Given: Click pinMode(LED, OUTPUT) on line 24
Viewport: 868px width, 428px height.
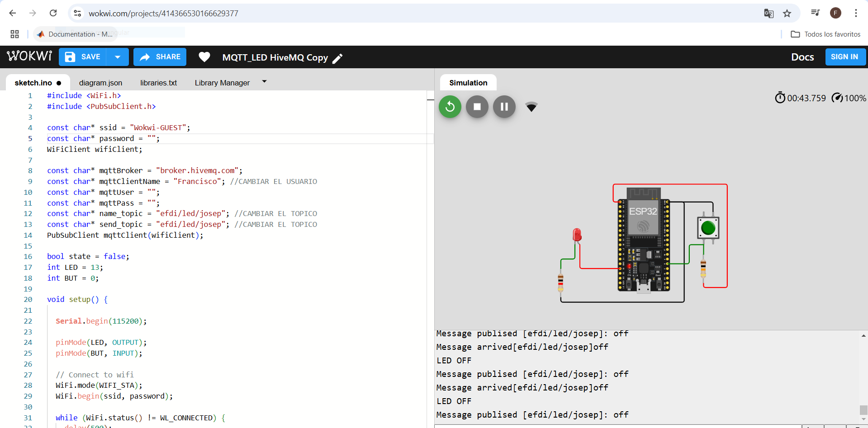Looking at the screenshot, I should click(x=101, y=343).
